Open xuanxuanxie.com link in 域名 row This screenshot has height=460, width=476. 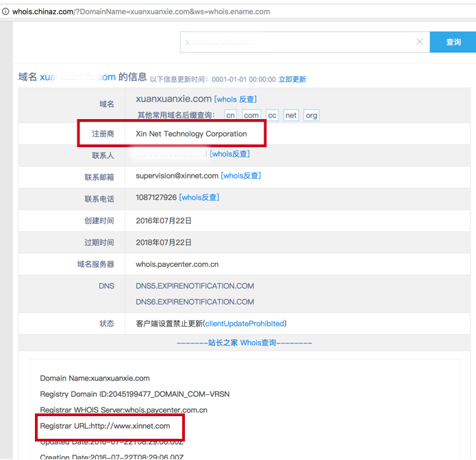click(173, 99)
